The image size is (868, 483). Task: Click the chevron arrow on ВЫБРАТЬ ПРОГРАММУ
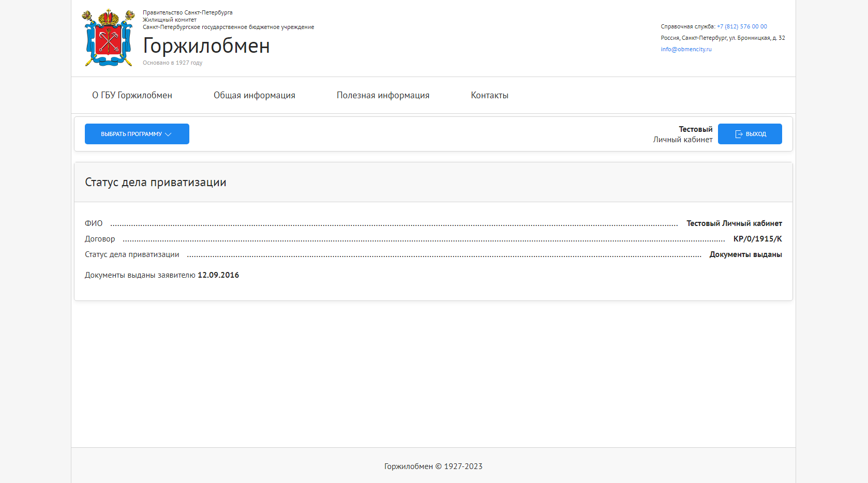tap(168, 134)
